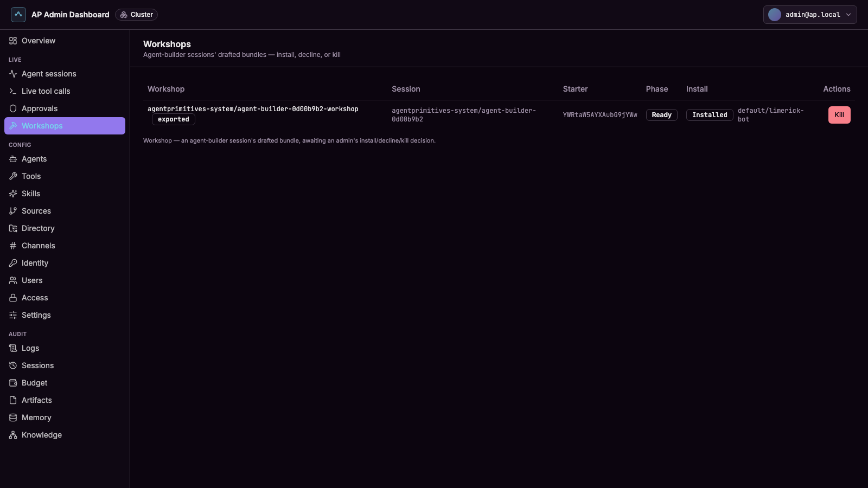Click the default/limerick-bot install target
The height and width of the screenshot is (488, 868).
[771, 115]
